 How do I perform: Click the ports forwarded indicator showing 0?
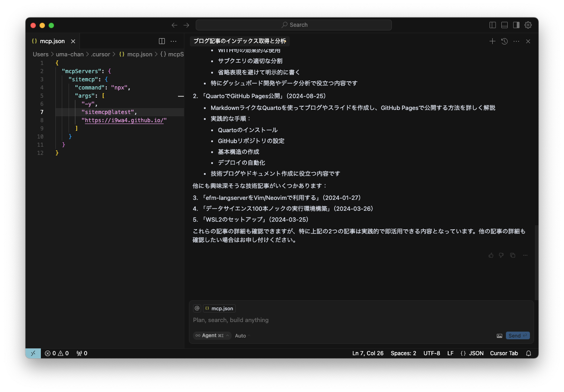tap(82, 353)
